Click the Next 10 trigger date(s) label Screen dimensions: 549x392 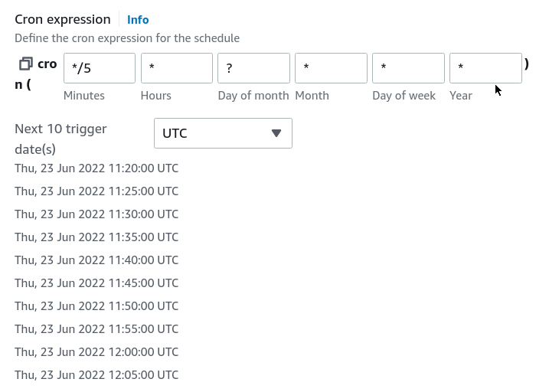60,139
